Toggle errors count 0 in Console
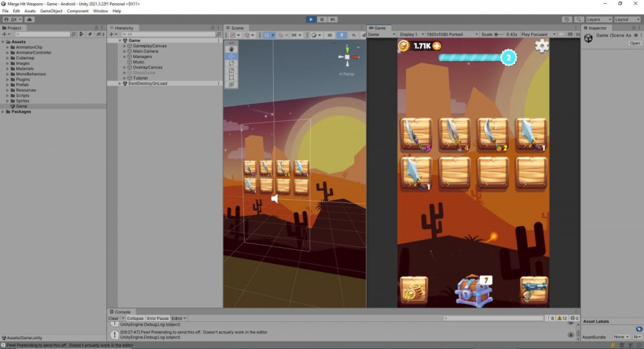Viewport: 644px width, 349px height. tap(574, 318)
